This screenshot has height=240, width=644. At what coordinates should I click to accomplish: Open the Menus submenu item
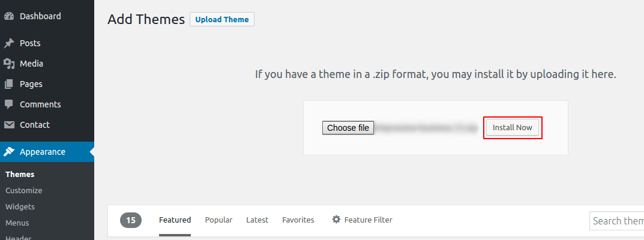[x=17, y=223]
